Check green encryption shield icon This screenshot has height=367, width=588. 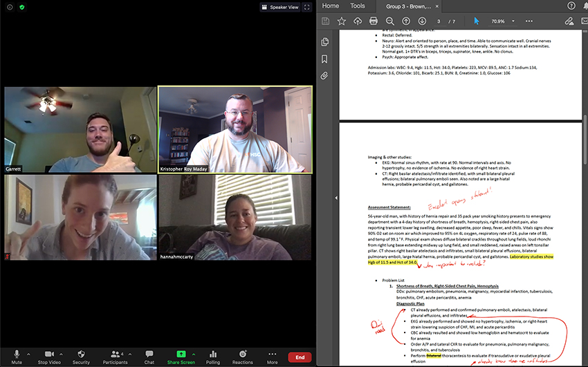click(x=21, y=7)
